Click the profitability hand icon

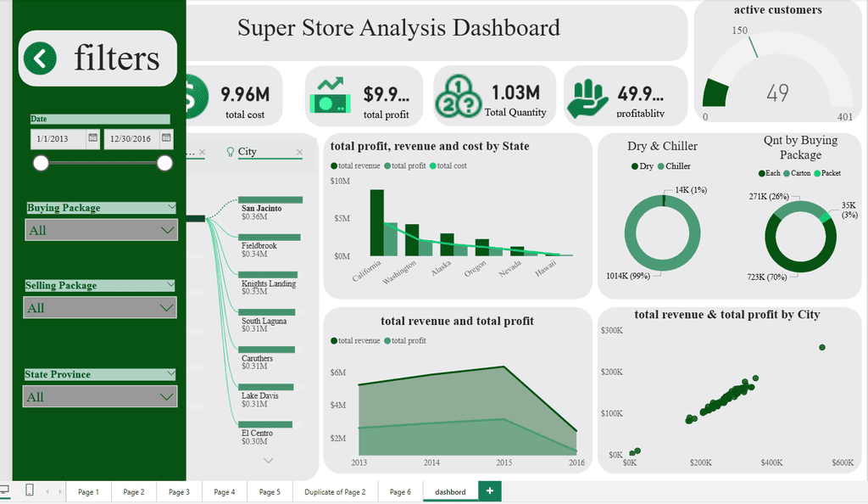tap(588, 98)
